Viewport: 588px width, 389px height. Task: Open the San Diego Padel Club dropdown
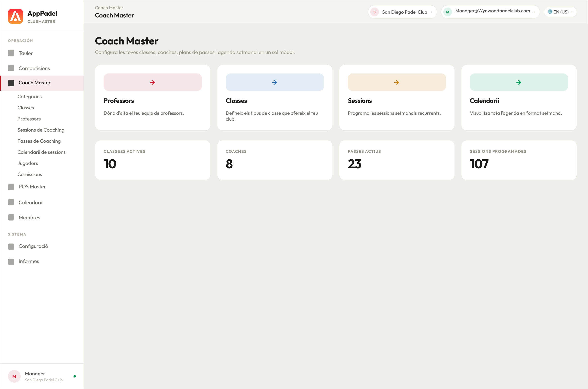402,12
